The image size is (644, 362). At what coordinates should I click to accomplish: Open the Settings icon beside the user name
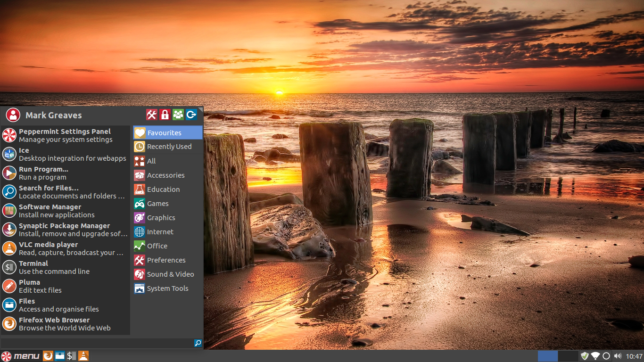point(151,115)
